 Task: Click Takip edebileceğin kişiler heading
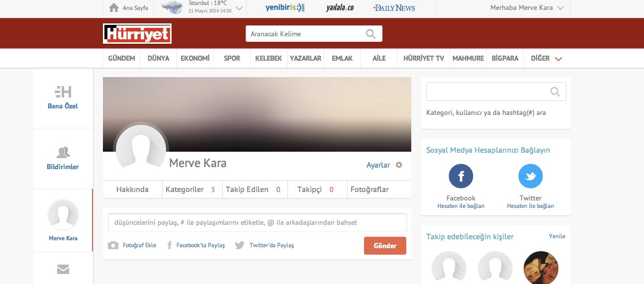pos(470,237)
